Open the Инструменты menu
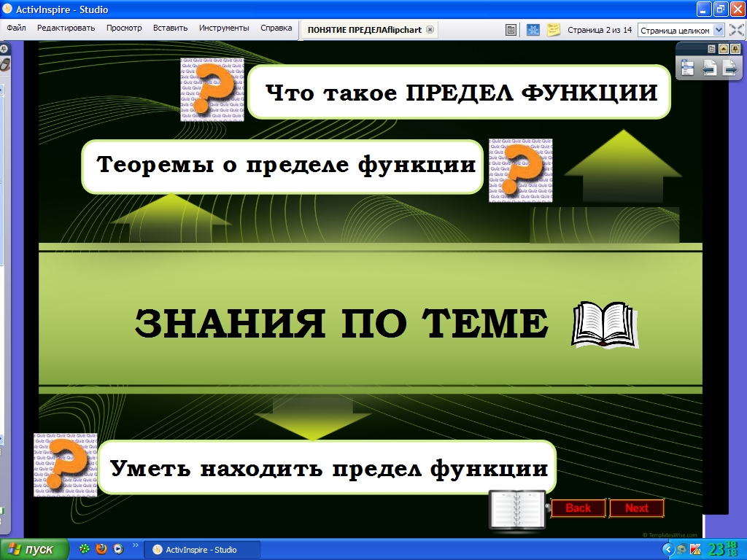Screen dimensions: 747x560 (x=224, y=28)
